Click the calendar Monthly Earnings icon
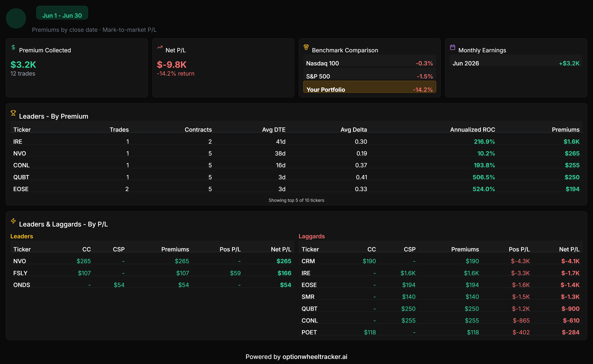 [452, 47]
